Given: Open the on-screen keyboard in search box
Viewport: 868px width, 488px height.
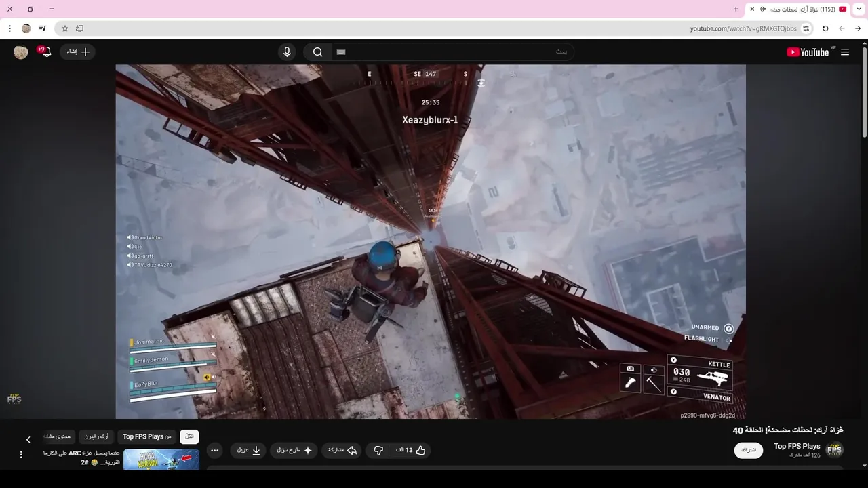Looking at the screenshot, I should 341,52.
